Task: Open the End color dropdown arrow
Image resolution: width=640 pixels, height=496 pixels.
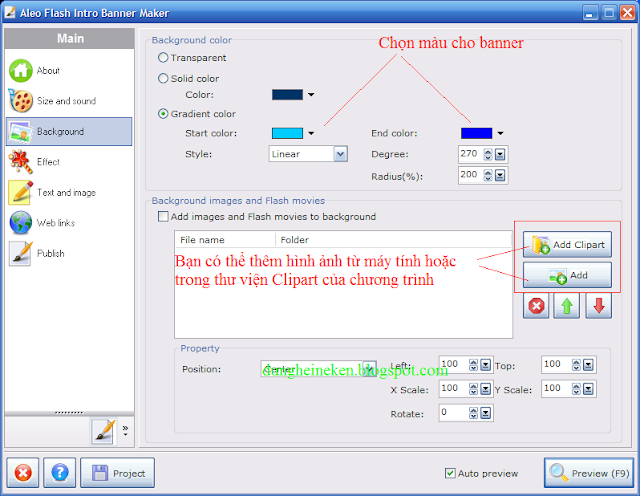Action: click(500, 133)
